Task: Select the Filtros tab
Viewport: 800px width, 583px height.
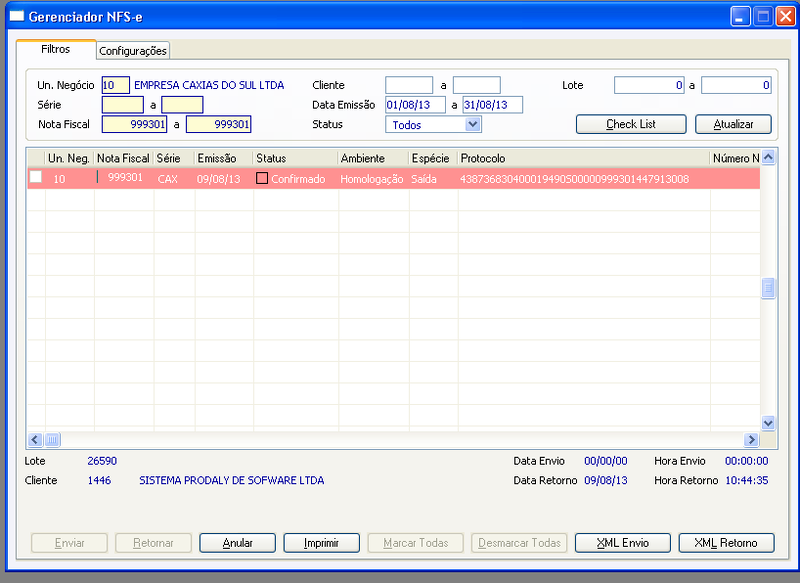Action: [56, 49]
